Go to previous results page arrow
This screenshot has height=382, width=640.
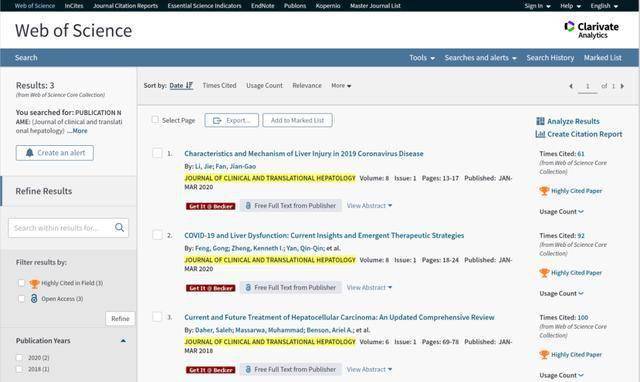[571, 86]
